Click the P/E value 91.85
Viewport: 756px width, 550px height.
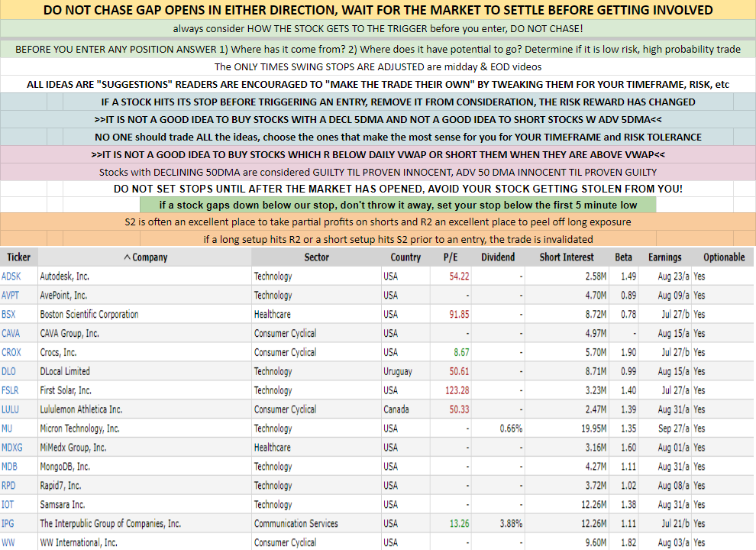(x=459, y=315)
